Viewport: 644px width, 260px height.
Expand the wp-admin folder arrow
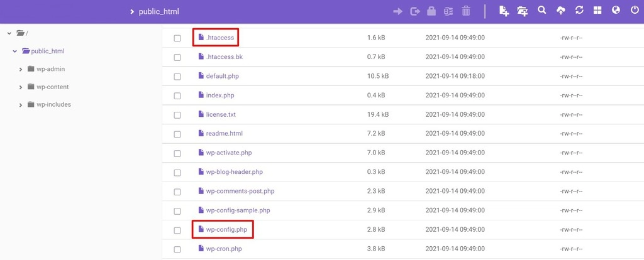pyautogui.click(x=21, y=70)
